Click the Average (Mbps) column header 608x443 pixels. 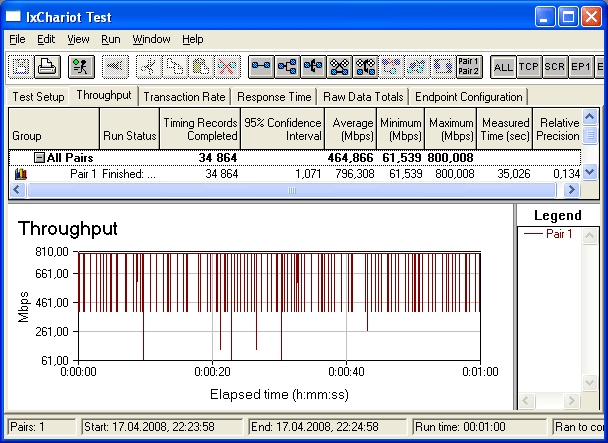pos(351,129)
